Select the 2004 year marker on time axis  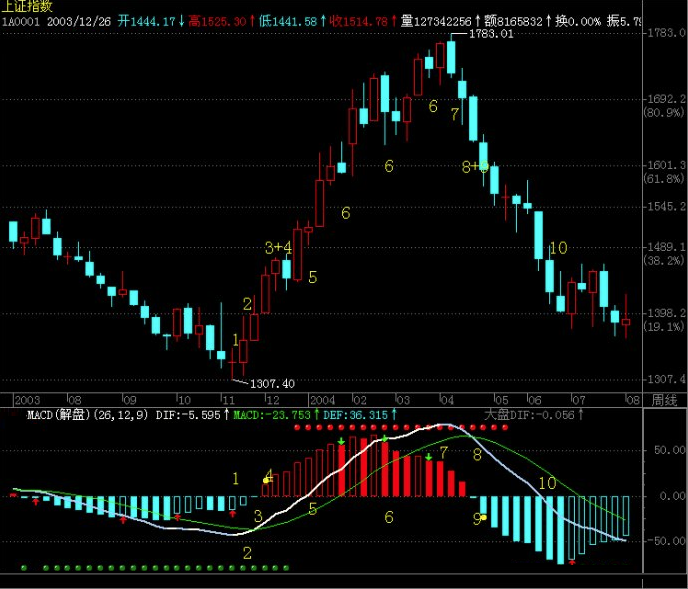click(324, 399)
